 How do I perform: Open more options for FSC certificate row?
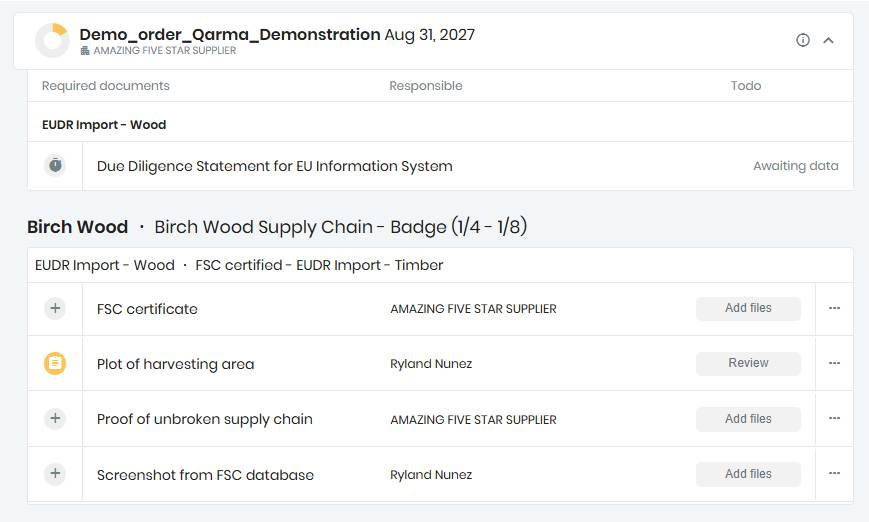coord(834,308)
